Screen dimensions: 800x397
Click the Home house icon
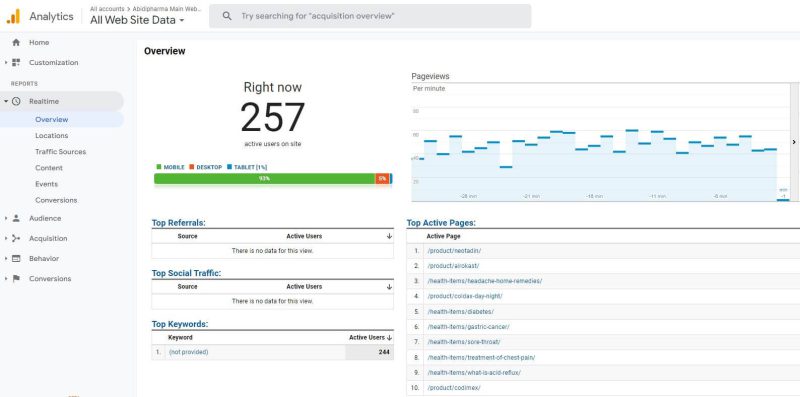tap(16, 42)
